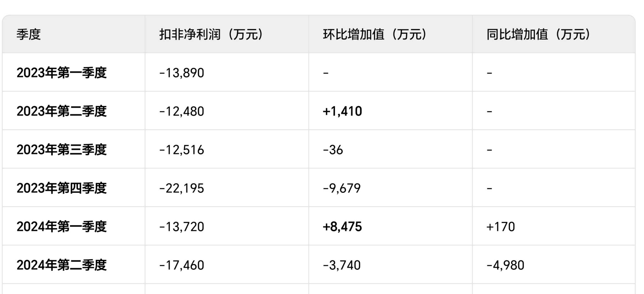Select the -36 quarter-over-quarter cell

pyautogui.click(x=333, y=150)
